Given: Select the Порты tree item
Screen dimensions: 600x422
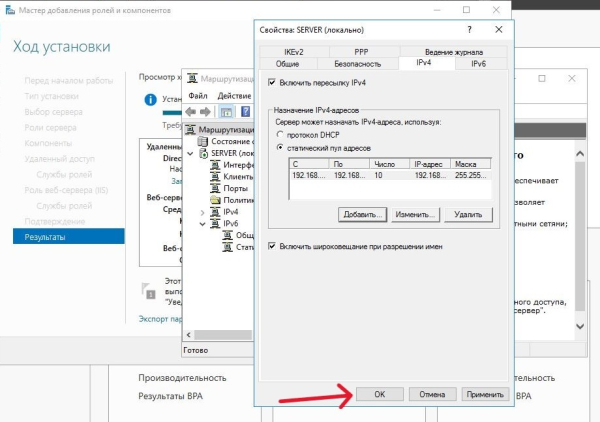Looking at the screenshot, I should (x=235, y=188).
